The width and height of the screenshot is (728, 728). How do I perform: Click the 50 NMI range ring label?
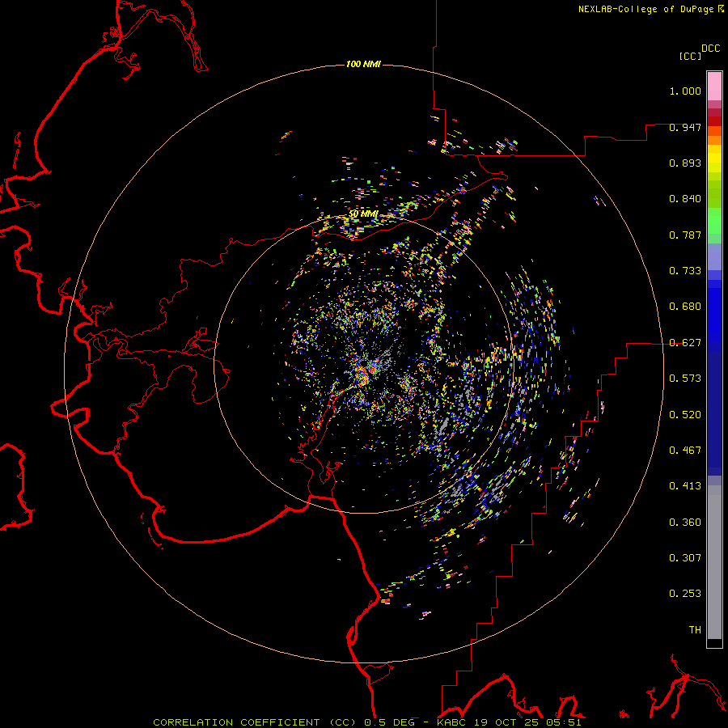tap(363, 214)
